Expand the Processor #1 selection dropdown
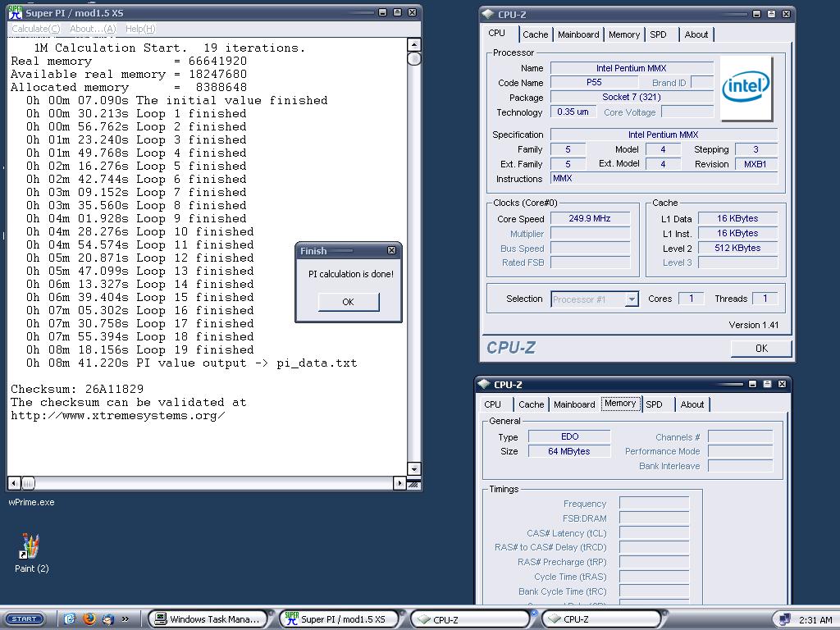 click(x=632, y=299)
